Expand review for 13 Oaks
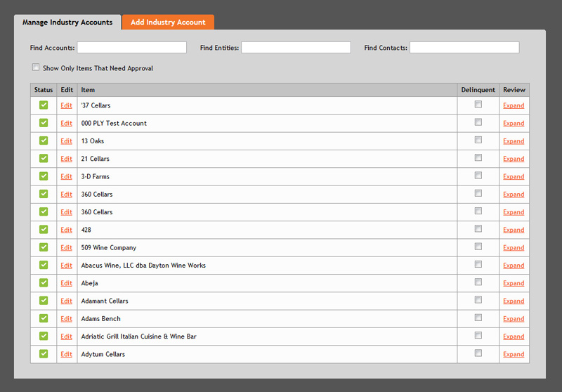The height and width of the screenshot is (392, 562). (514, 141)
